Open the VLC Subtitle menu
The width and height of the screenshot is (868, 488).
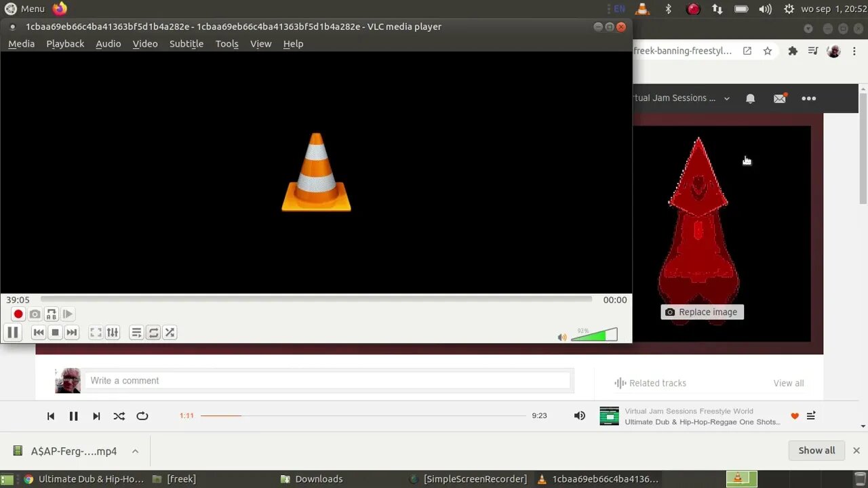click(x=186, y=43)
